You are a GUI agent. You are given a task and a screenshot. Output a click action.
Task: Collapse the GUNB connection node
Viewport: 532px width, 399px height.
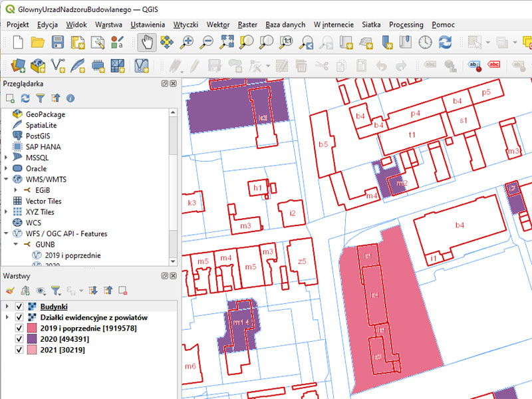pos(15,244)
